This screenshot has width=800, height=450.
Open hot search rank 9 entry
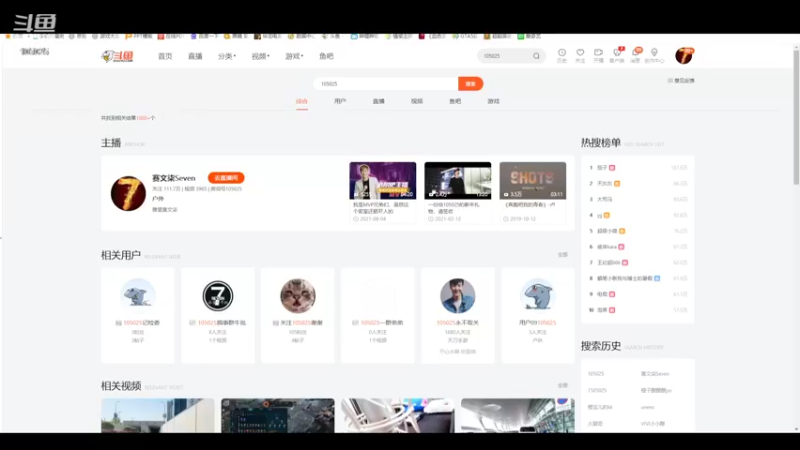coord(602,294)
